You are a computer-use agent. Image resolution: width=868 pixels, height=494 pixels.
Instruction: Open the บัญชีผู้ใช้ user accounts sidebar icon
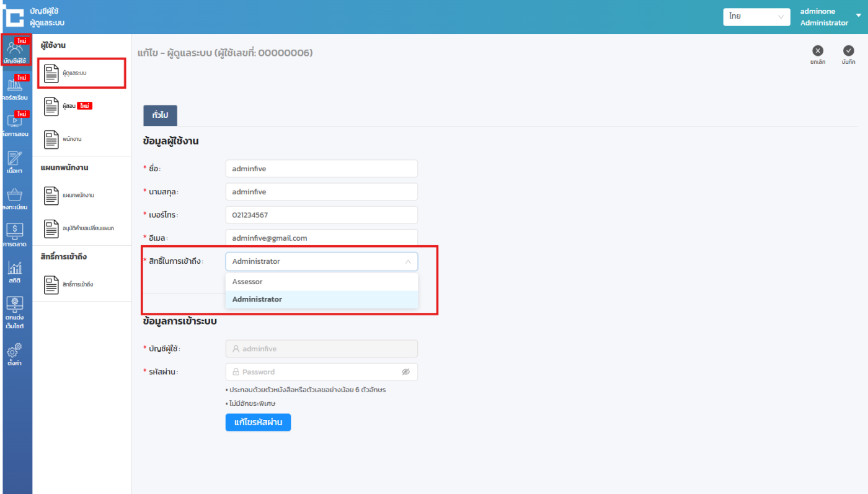tap(15, 51)
